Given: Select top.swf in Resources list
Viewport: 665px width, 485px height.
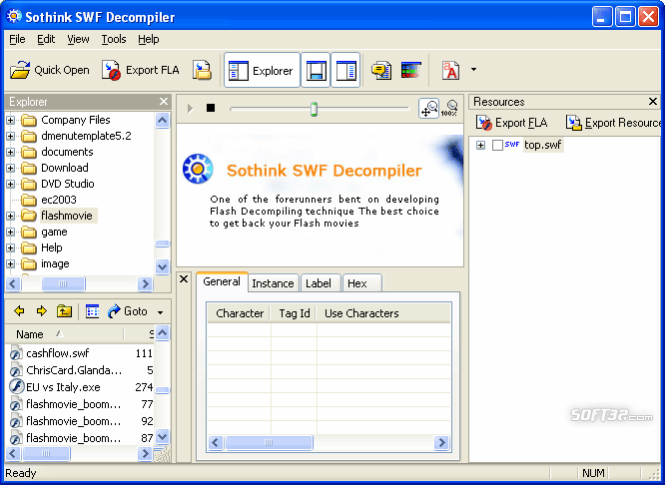Looking at the screenshot, I should pos(543,145).
